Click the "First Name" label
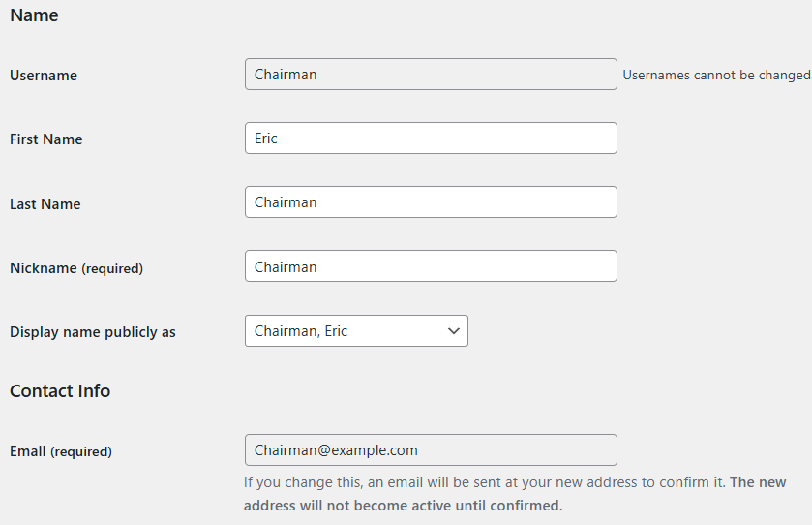 (46, 139)
